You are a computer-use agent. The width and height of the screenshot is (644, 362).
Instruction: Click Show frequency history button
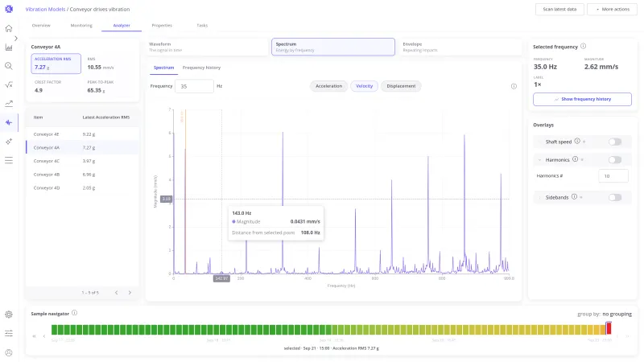pos(582,99)
